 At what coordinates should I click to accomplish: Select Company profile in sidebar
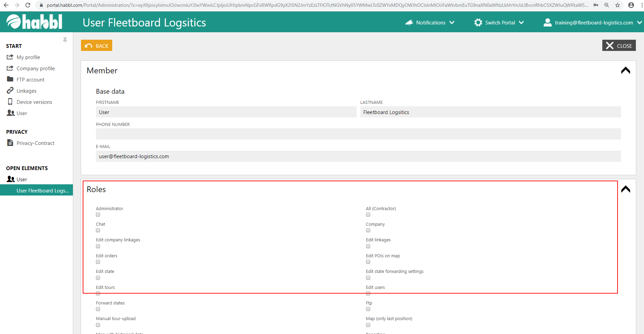click(x=35, y=69)
